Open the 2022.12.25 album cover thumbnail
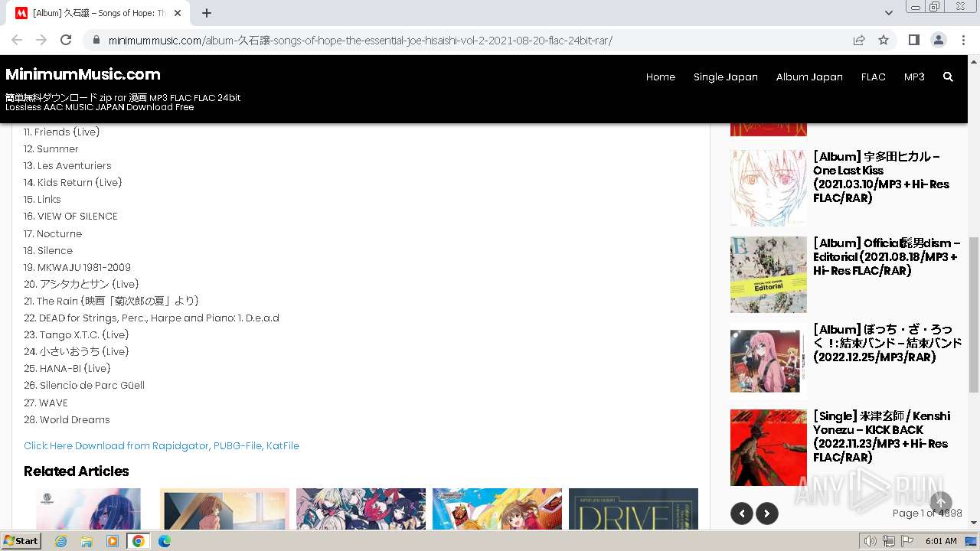 (769, 360)
